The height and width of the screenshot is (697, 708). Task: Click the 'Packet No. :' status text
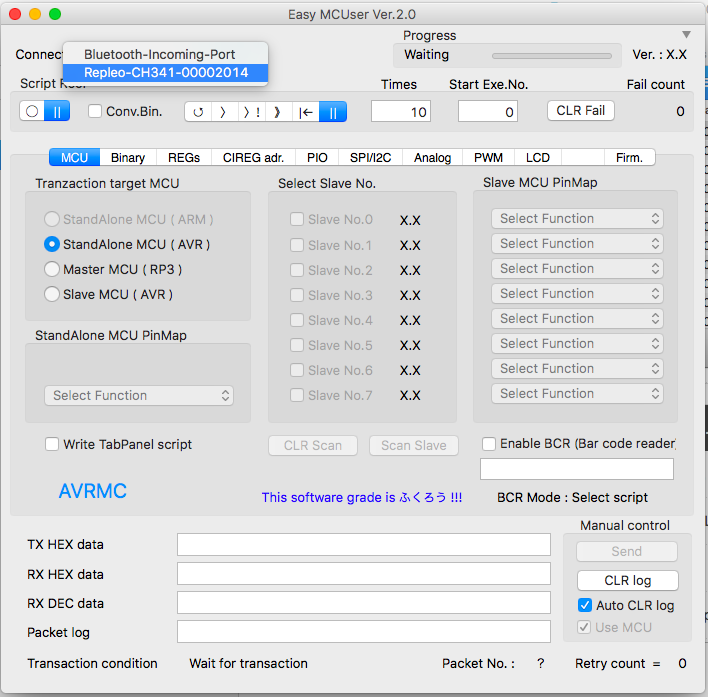click(x=478, y=663)
